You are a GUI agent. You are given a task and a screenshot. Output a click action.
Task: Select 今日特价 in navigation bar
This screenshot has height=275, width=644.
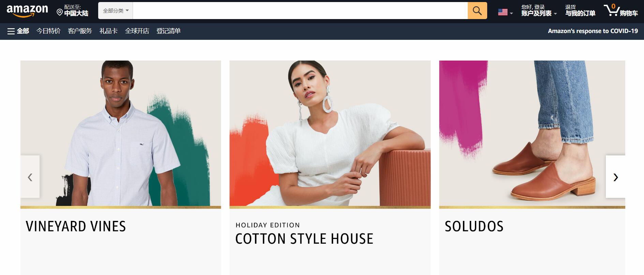[48, 31]
